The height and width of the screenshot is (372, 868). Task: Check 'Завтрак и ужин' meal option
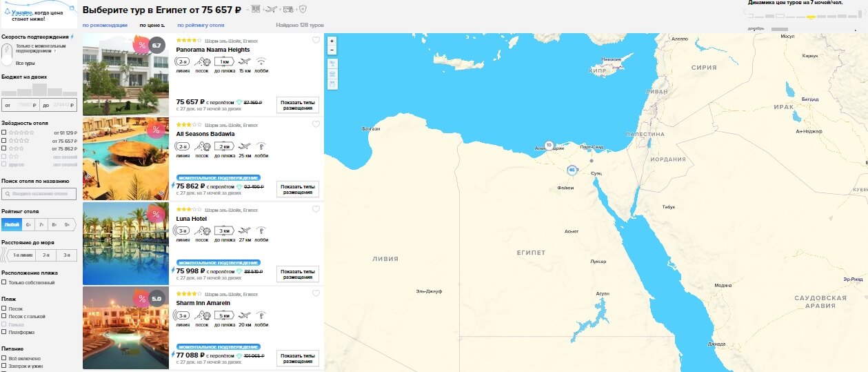pos(4,366)
